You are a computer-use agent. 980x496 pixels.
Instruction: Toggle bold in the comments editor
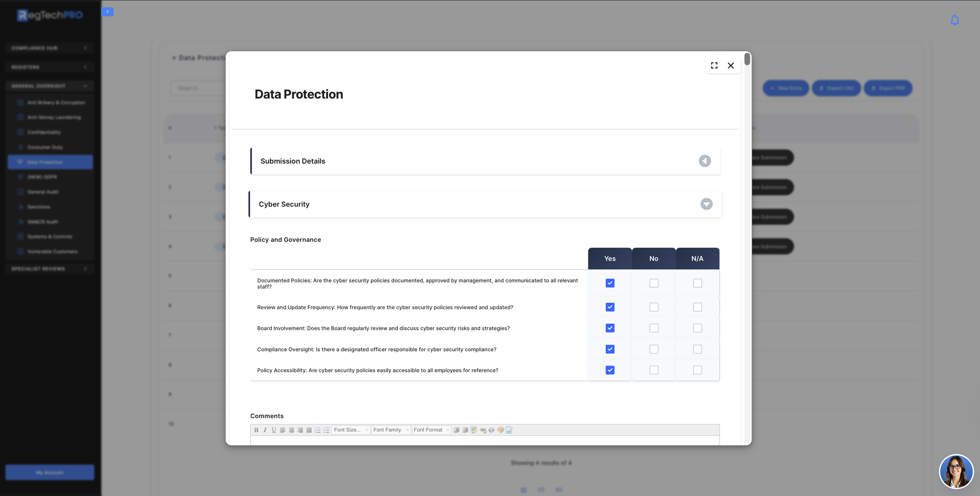coord(256,430)
